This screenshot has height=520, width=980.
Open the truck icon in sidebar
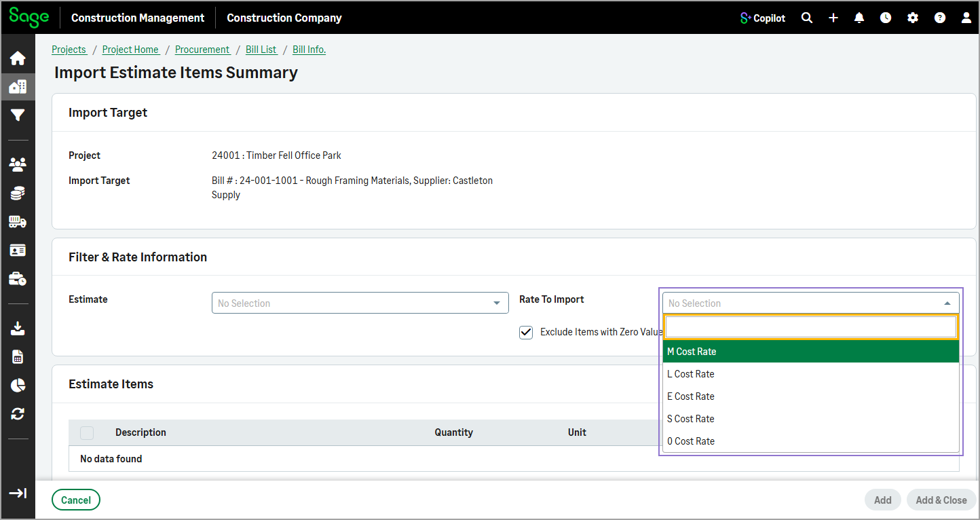[18, 222]
